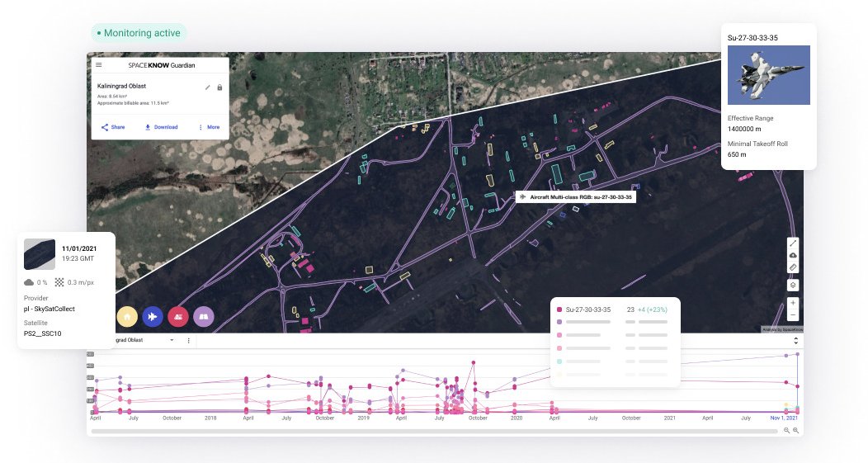Toggle chart panel height with up-down arrows
The height and width of the screenshot is (463, 868).
coord(796,341)
